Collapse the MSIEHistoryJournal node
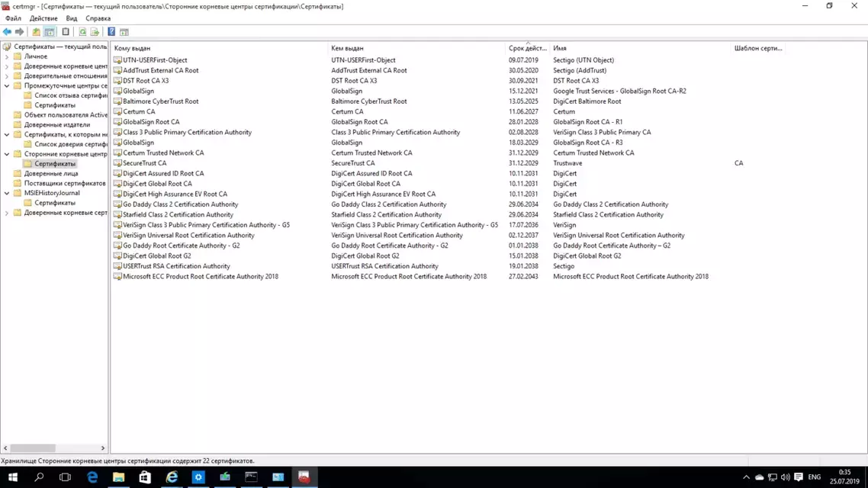Screen dimensions: 868x488 (7, 193)
